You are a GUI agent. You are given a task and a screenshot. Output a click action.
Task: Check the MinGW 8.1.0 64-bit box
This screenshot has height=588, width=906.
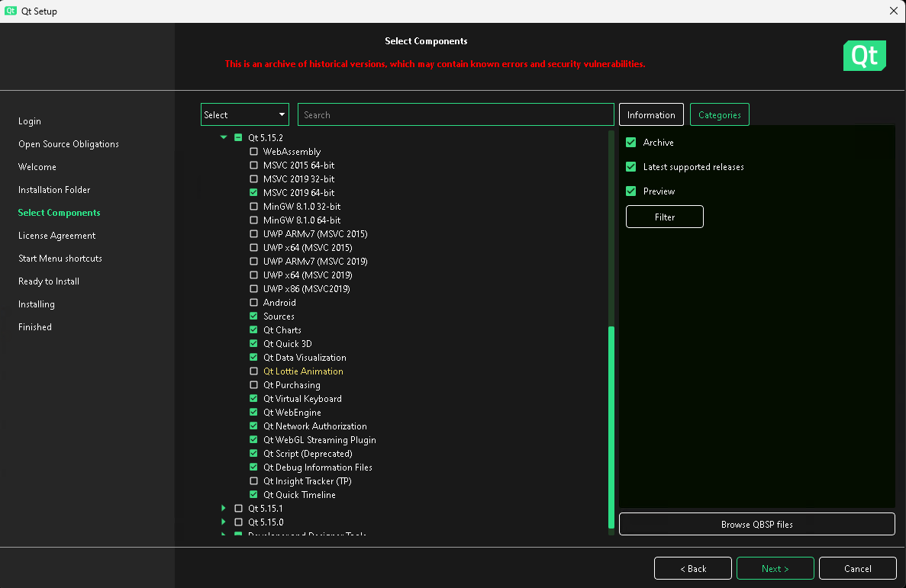point(253,220)
